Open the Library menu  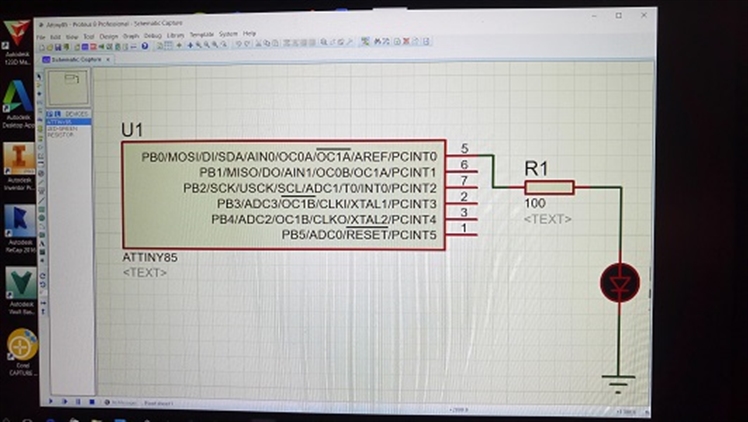click(x=176, y=35)
